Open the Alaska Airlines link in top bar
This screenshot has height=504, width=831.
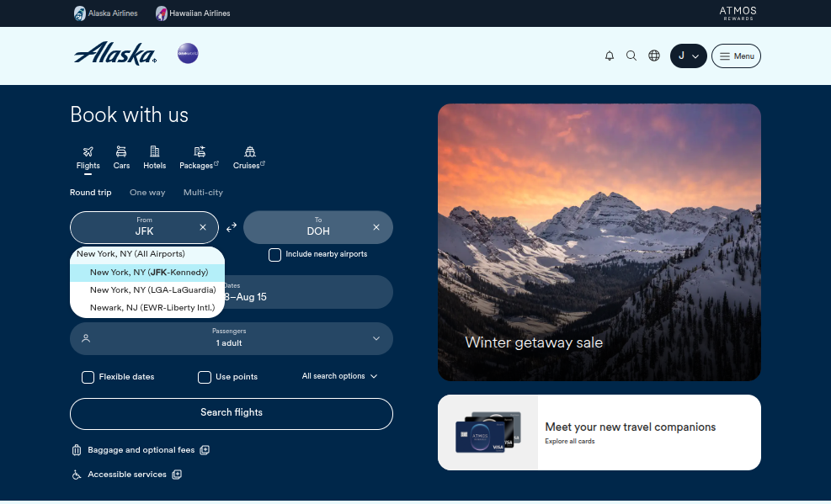click(x=105, y=13)
